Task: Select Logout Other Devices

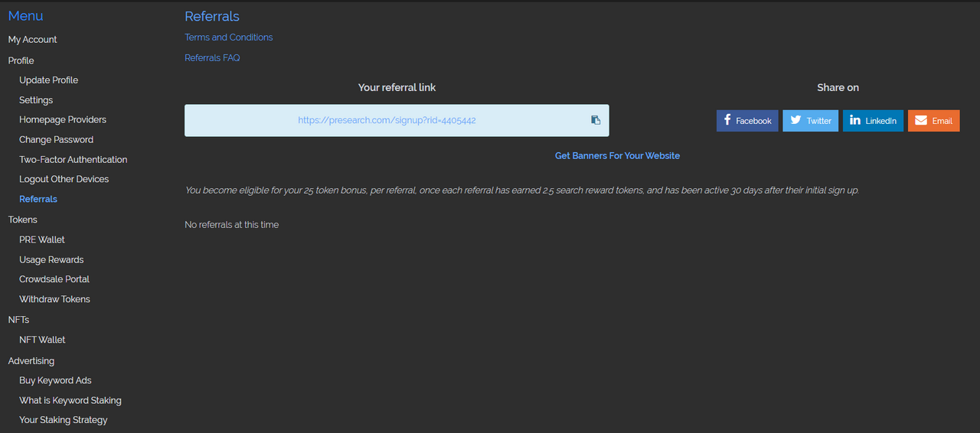Action: pos(64,180)
